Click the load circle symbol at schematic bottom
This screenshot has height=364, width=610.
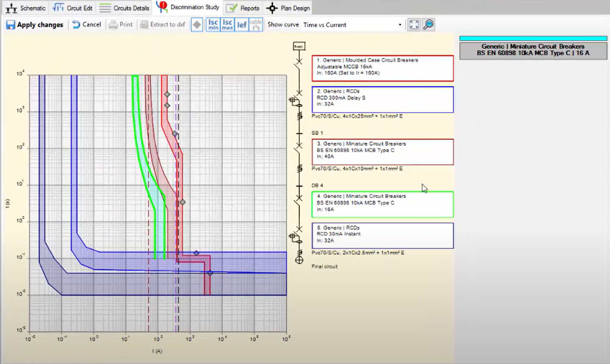point(299,260)
